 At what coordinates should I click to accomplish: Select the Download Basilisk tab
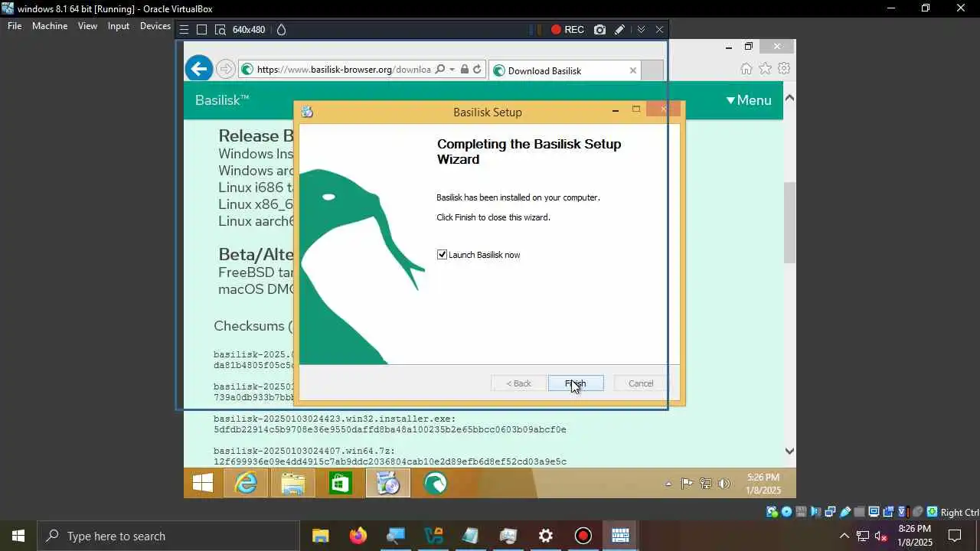(564, 70)
